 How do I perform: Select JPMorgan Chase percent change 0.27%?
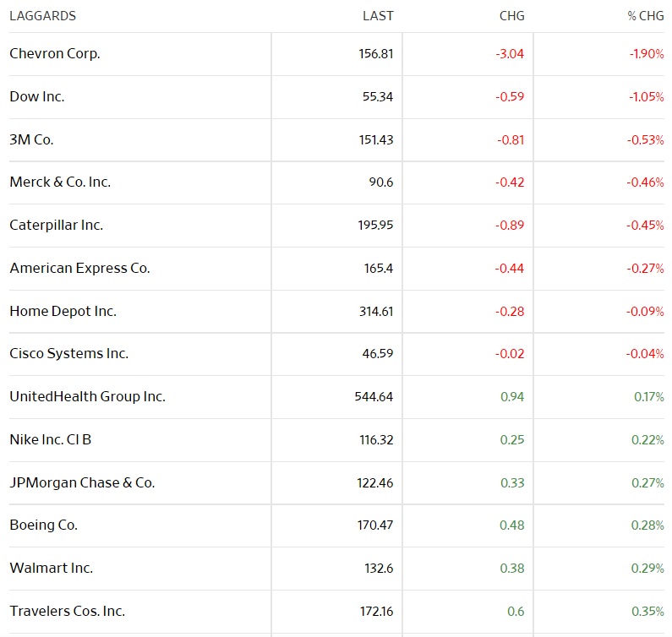coord(647,483)
